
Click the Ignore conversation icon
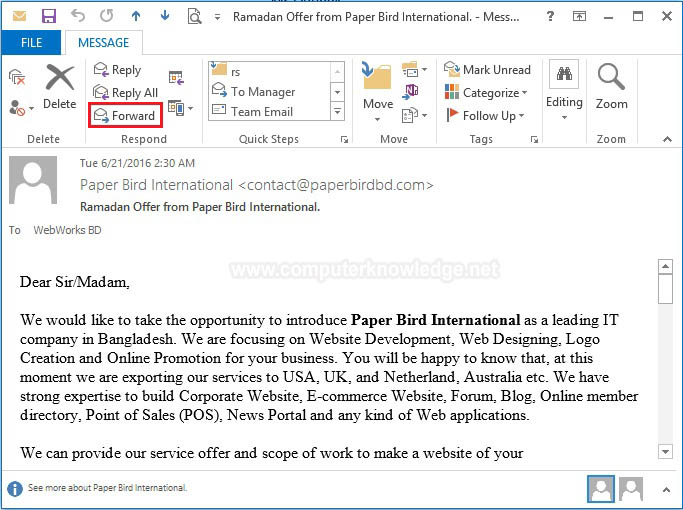pyautogui.click(x=17, y=77)
